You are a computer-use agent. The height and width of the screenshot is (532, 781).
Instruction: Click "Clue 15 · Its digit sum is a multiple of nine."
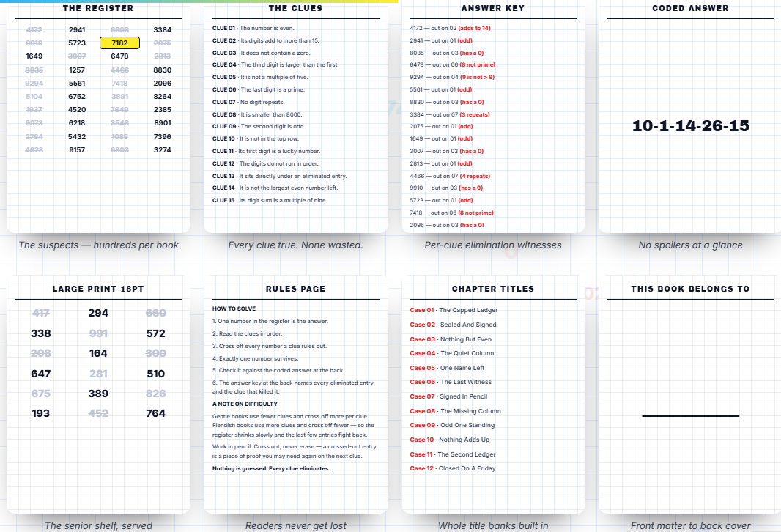[270, 200]
